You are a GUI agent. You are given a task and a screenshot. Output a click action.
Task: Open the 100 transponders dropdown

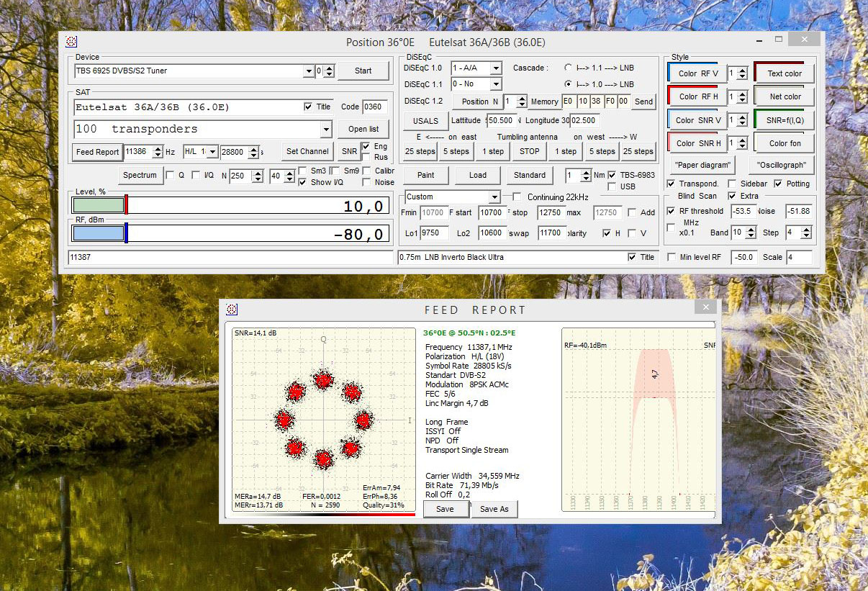326,129
